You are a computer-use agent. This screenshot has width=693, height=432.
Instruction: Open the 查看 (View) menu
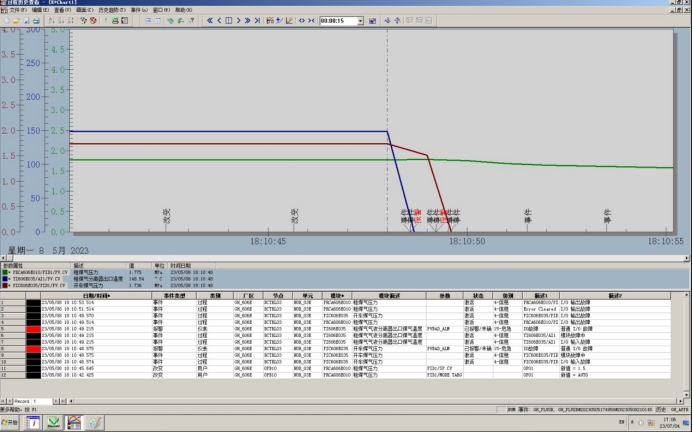(x=62, y=10)
